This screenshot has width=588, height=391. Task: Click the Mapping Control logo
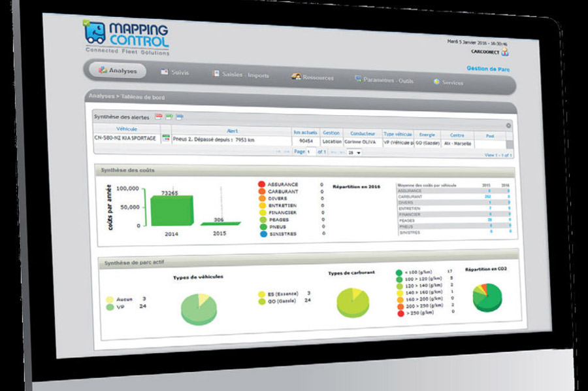pyautogui.click(x=125, y=37)
